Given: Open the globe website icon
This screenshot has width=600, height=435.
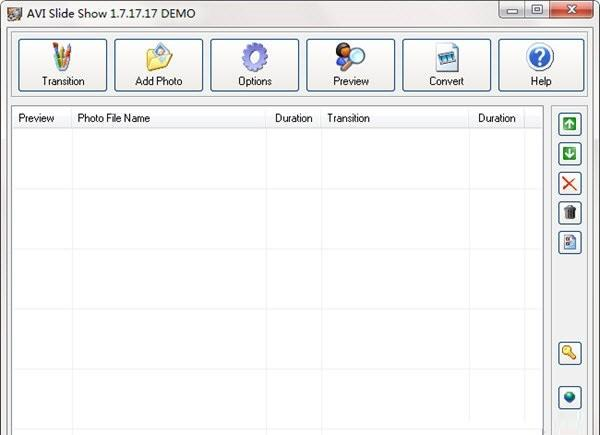Looking at the screenshot, I should coord(570,398).
